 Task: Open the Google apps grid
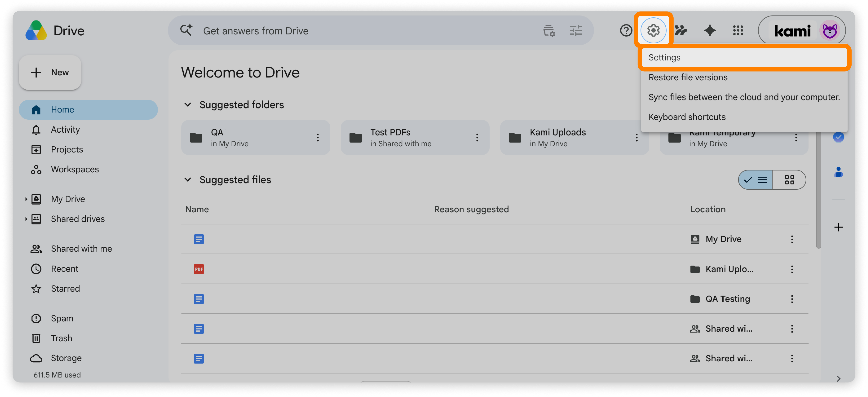[x=738, y=30]
